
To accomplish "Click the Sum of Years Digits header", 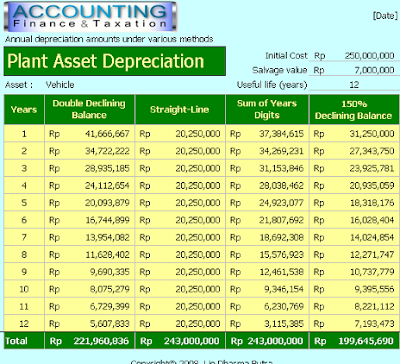I will point(267,110).
